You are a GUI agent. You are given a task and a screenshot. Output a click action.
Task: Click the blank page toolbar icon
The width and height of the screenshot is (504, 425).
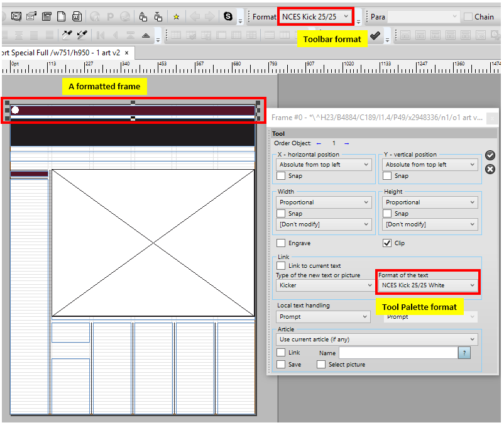[x=61, y=16]
